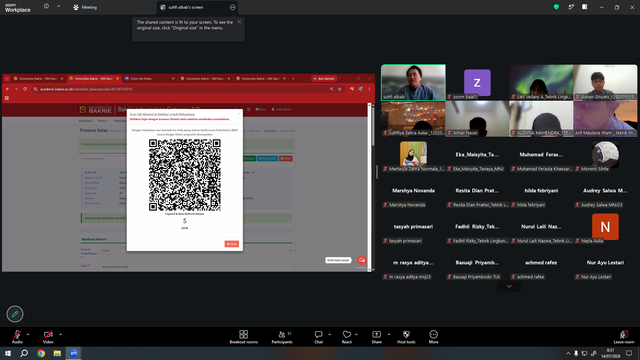Click hilda febriyani participant tile
The image size is (640, 360).
(x=541, y=191)
